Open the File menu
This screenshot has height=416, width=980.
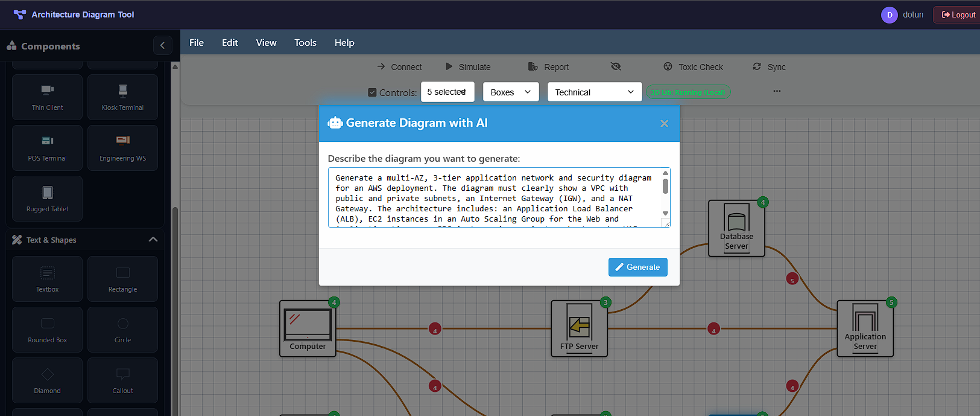tap(197, 43)
